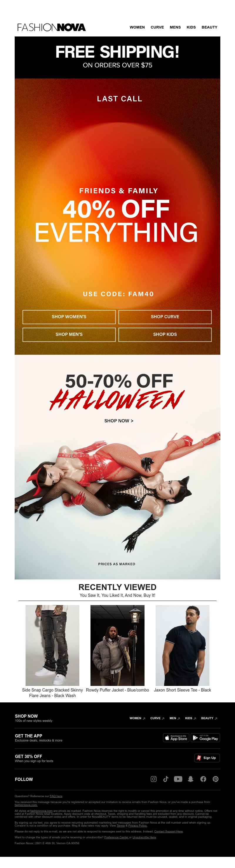The height and width of the screenshot is (868, 235).
Task: Open the Snapchat ghost icon
Action: point(191,779)
